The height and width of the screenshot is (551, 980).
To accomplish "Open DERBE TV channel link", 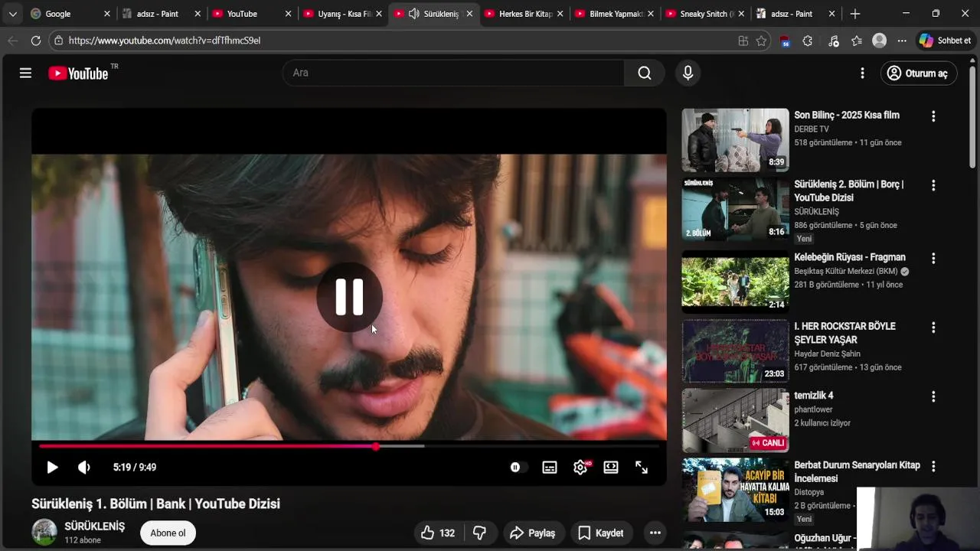I will [812, 129].
